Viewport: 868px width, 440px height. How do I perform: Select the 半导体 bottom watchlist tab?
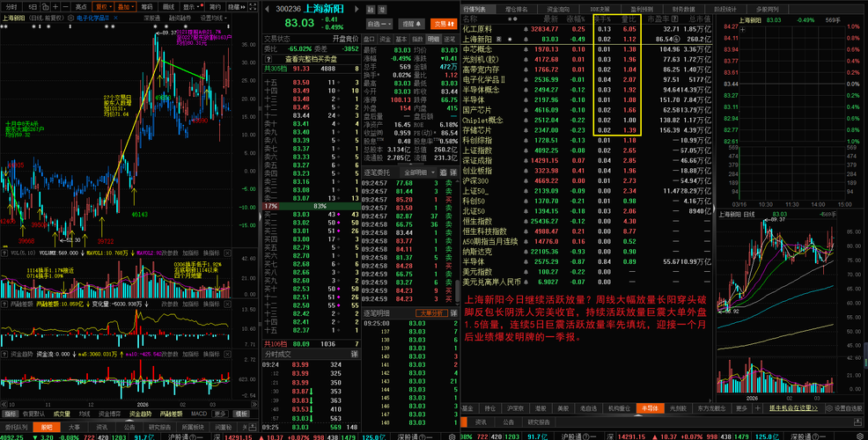pos(650,408)
